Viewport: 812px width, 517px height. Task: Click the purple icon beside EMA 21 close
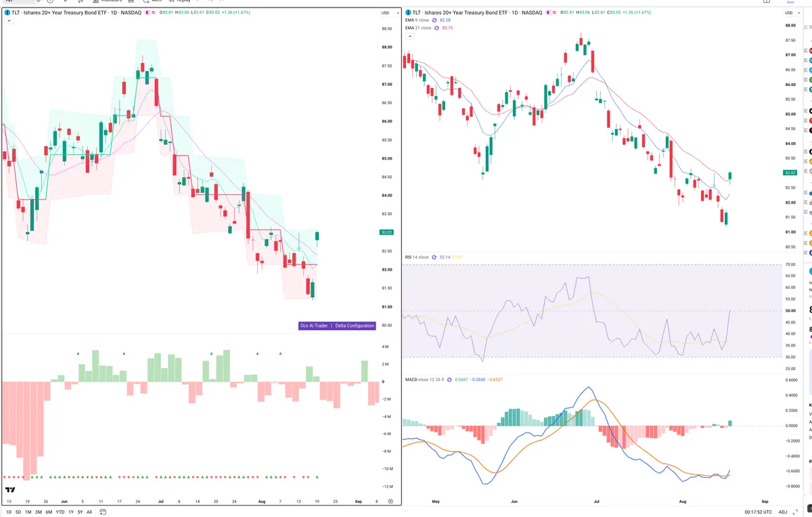pyautogui.click(x=436, y=28)
